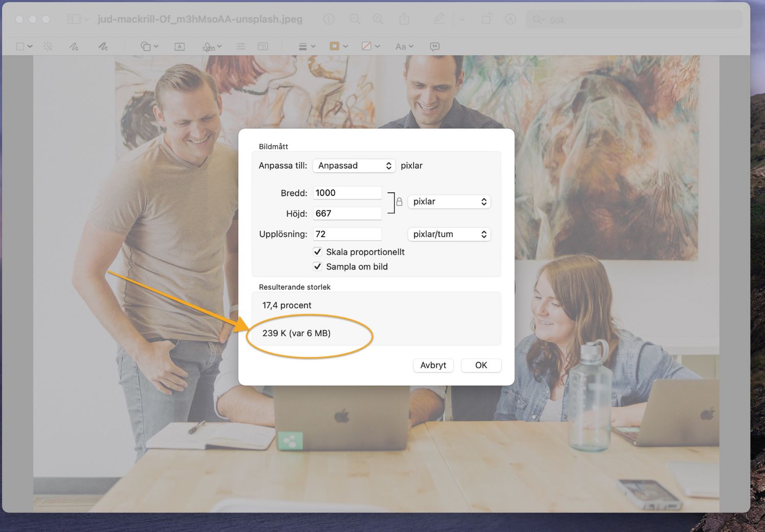Click the zoom in magnifier icon

pyautogui.click(x=378, y=19)
